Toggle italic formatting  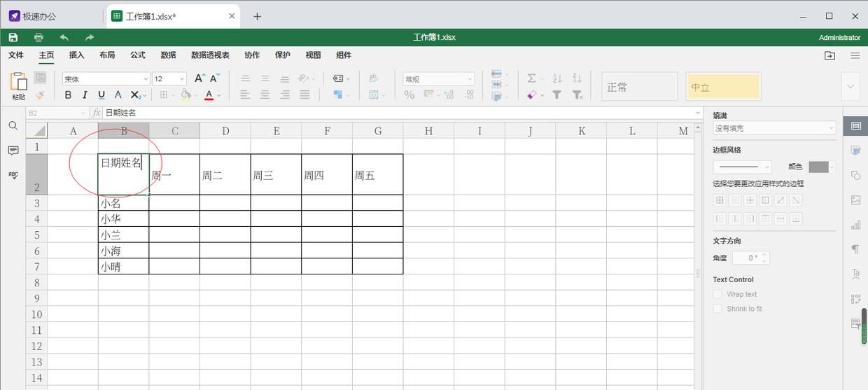(85, 95)
